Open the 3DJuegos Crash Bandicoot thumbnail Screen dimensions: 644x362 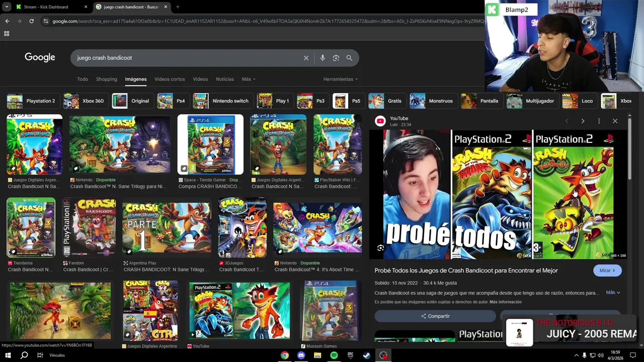[x=242, y=228]
